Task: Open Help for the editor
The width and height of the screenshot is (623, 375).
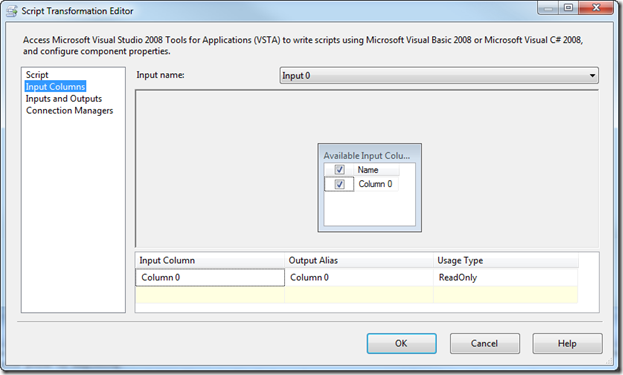Action: point(567,343)
